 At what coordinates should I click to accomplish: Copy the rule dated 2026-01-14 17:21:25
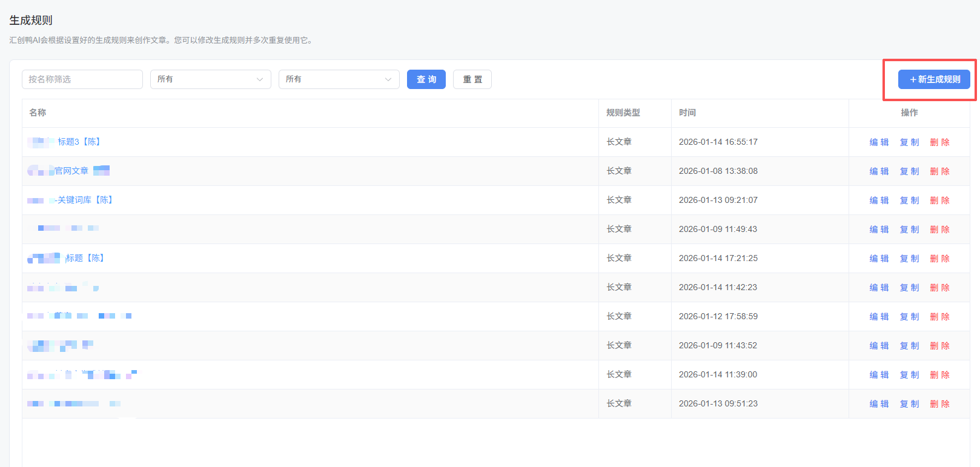909,259
